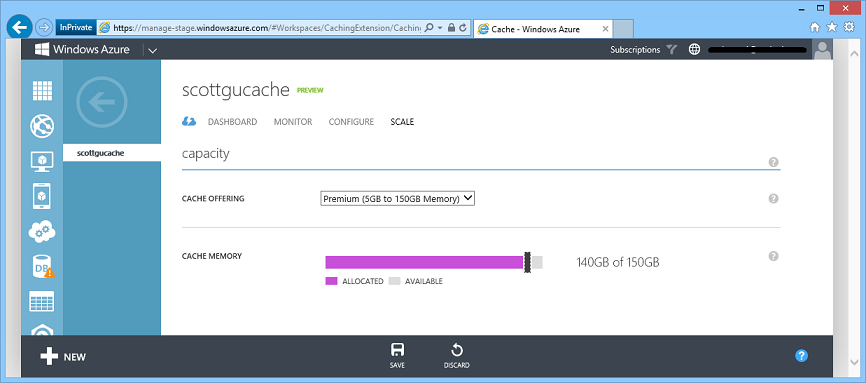Image resolution: width=866 pixels, height=383 pixels.
Task: Open the browser Tools gear icon
Action: [849, 27]
